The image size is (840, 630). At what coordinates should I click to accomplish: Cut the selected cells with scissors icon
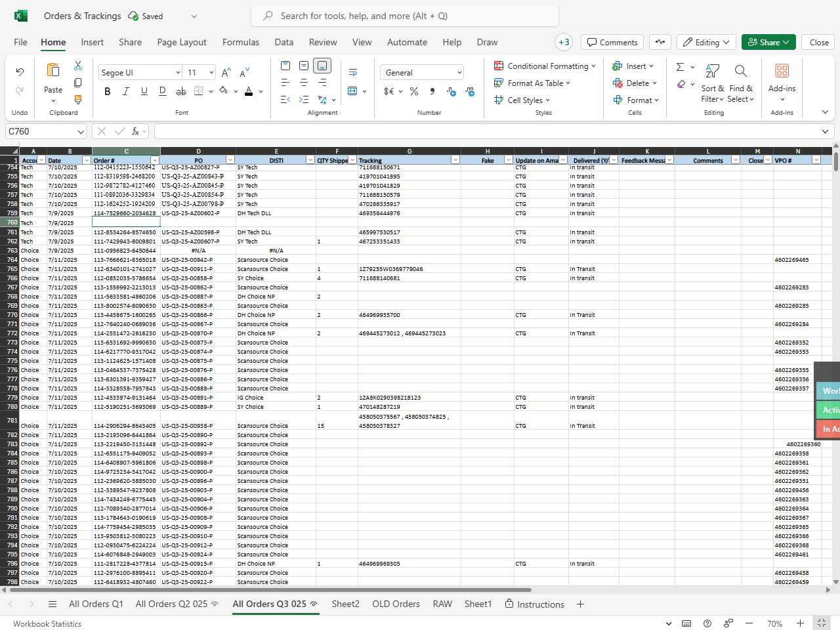[x=78, y=66]
